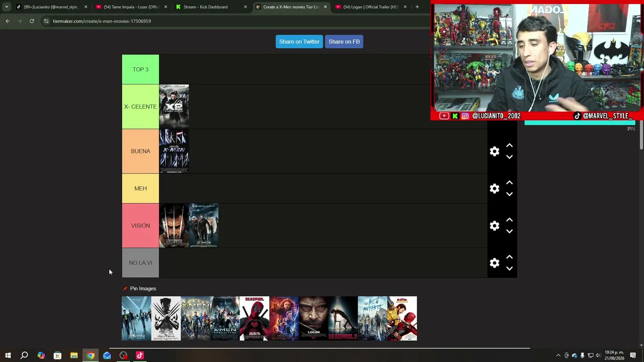Open the pink TikTok Live Studio taskbar icon

pos(140,355)
